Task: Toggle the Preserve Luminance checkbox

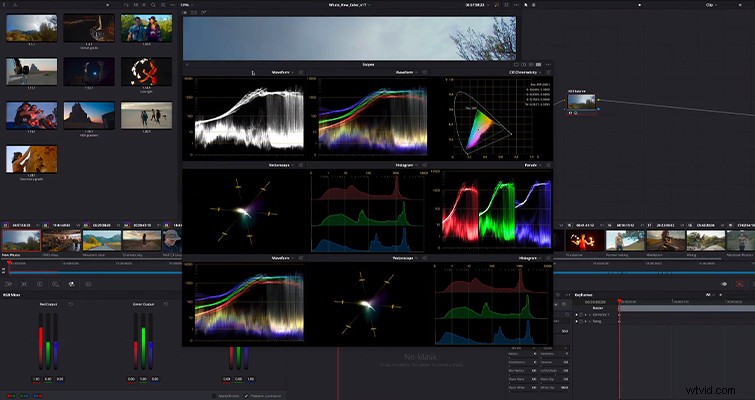Action: [246, 396]
